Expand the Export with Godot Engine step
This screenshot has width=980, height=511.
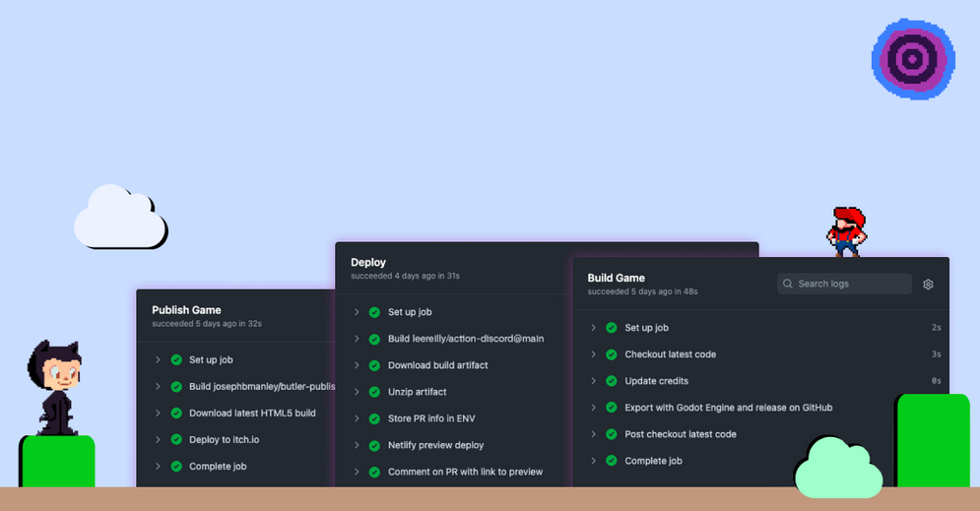click(593, 408)
